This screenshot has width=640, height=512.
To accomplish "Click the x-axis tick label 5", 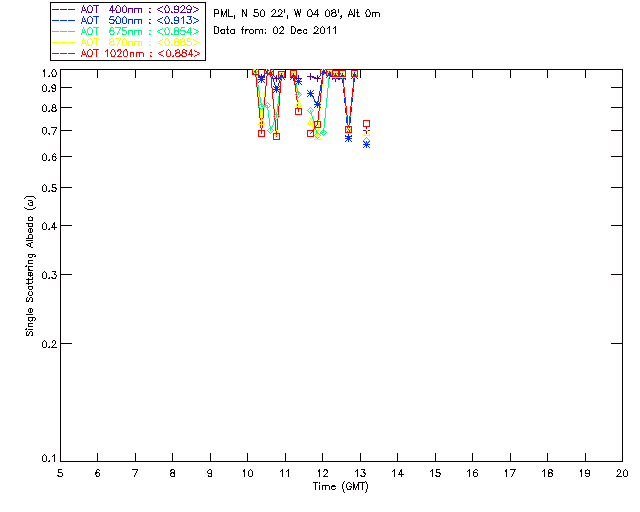I will point(60,472).
